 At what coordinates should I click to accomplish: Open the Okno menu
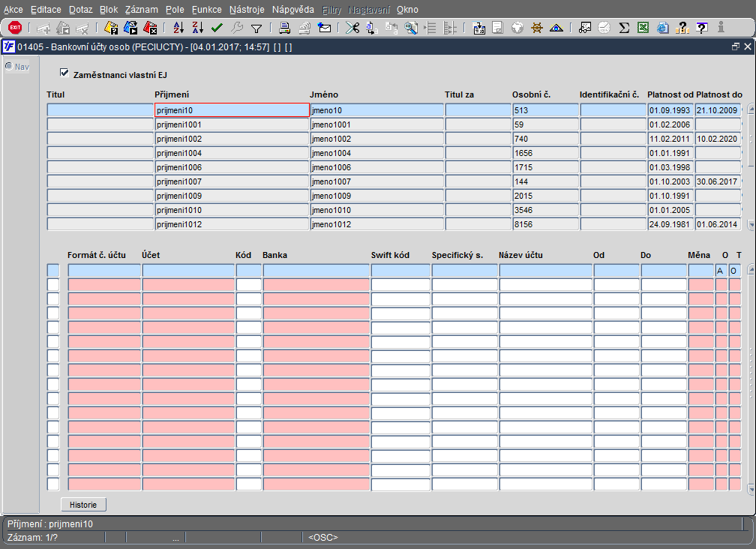pos(407,10)
